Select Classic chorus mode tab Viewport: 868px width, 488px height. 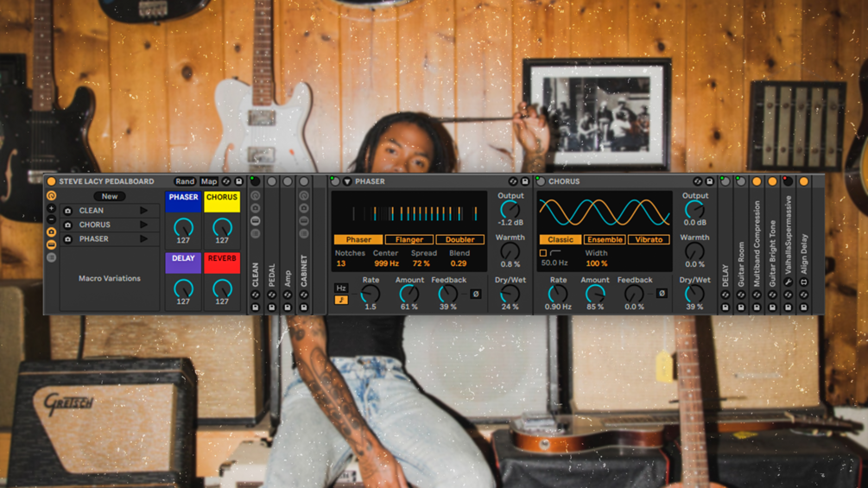click(561, 239)
